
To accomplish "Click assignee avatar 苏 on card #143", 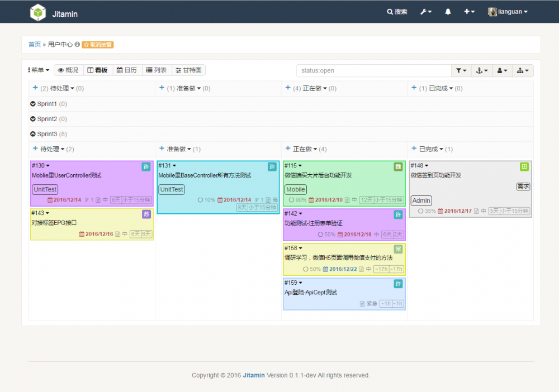I will pos(146,214).
